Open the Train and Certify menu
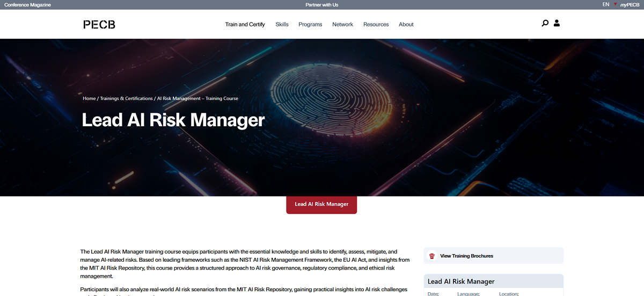644x296 pixels. [x=245, y=24]
